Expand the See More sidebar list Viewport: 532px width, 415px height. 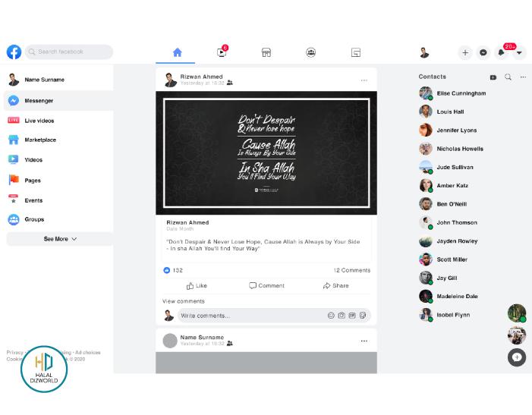[60, 239]
